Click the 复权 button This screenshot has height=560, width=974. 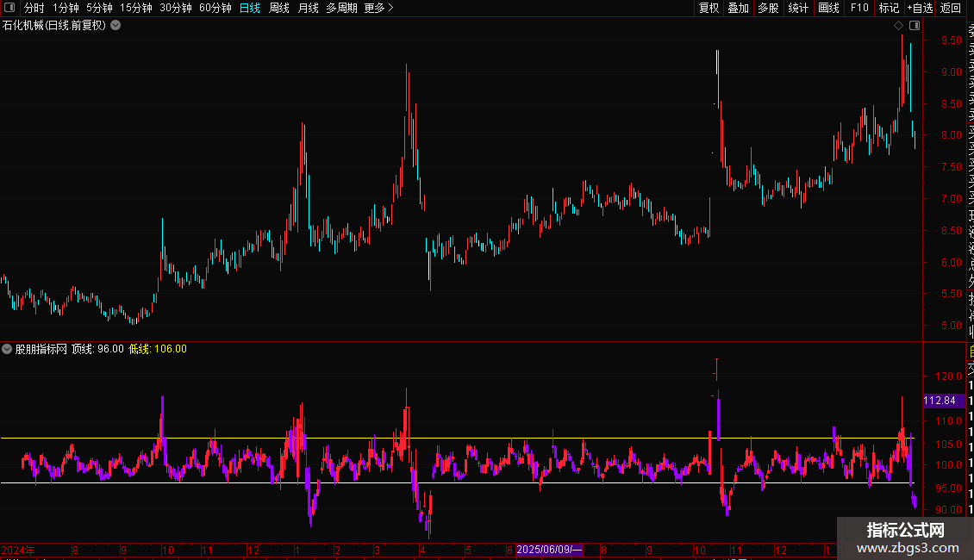point(709,8)
